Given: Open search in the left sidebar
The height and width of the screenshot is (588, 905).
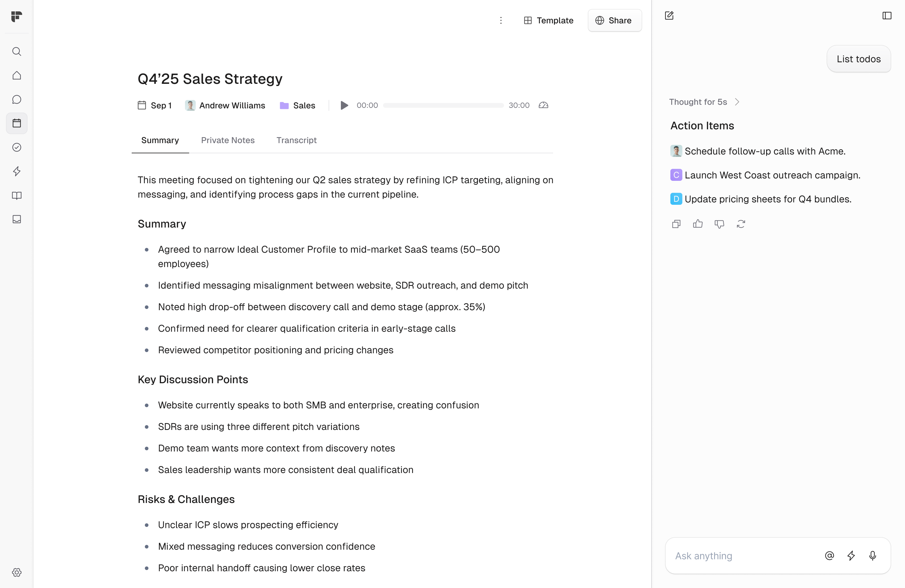Looking at the screenshot, I should (17, 51).
